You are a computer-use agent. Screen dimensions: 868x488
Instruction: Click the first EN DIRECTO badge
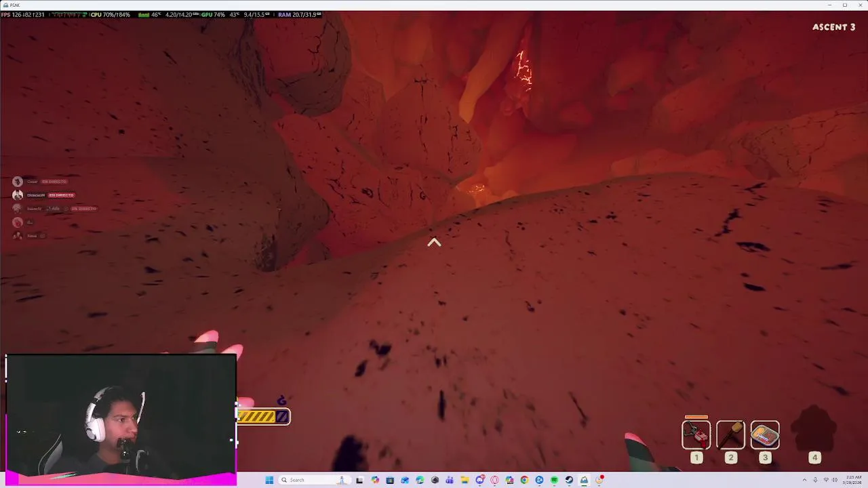click(x=54, y=182)
